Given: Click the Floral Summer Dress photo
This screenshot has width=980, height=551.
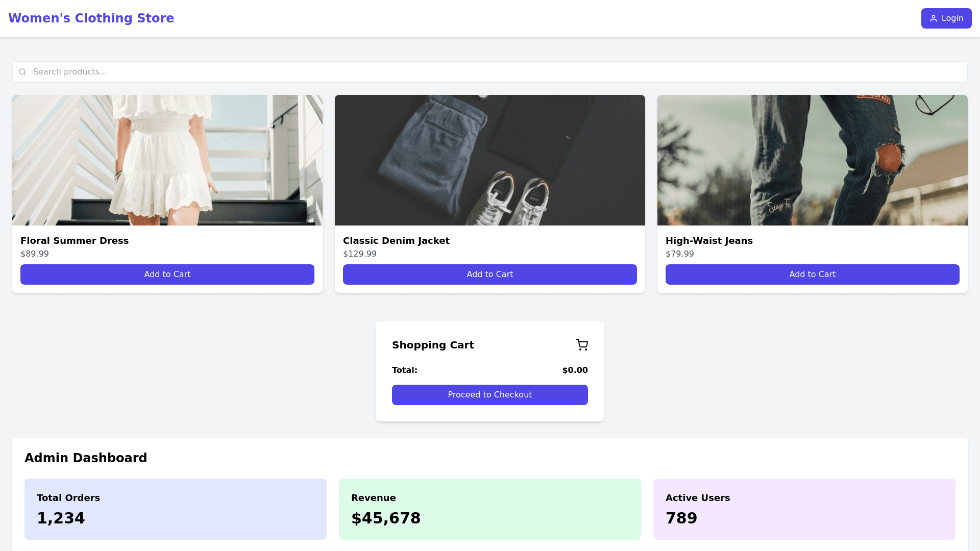Looking at the screenshot, I should tap(167, 160).
